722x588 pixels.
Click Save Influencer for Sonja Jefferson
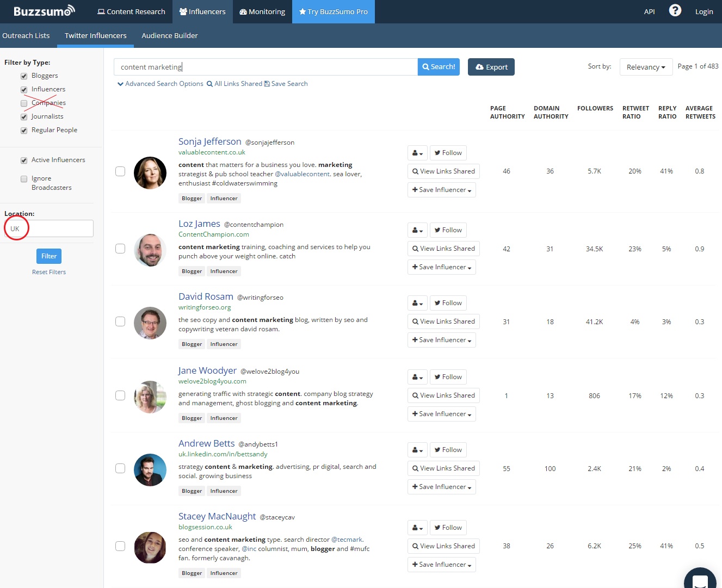442,190
